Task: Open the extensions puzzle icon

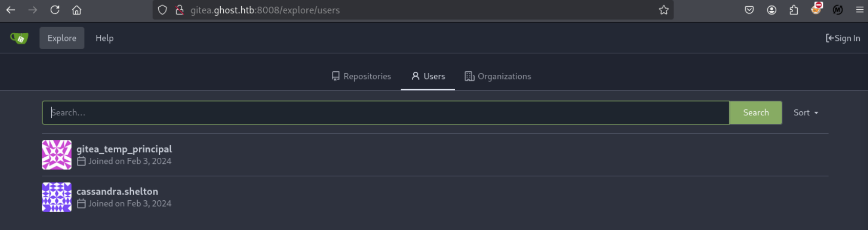Action: coord(794,10)
